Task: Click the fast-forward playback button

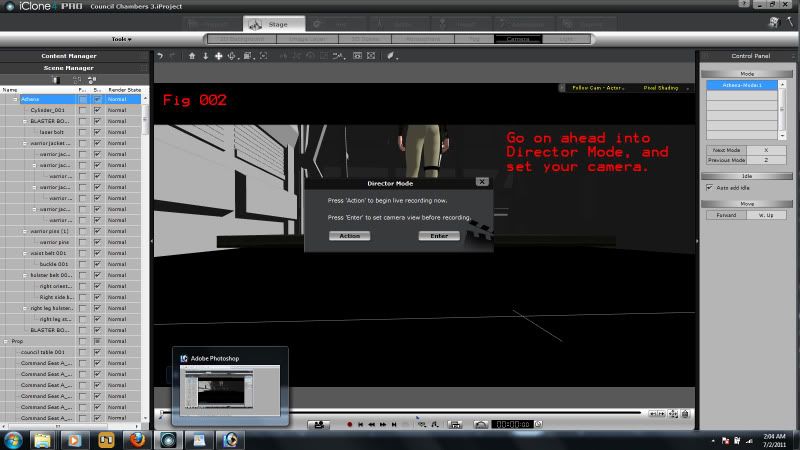Action: [383, 424]
